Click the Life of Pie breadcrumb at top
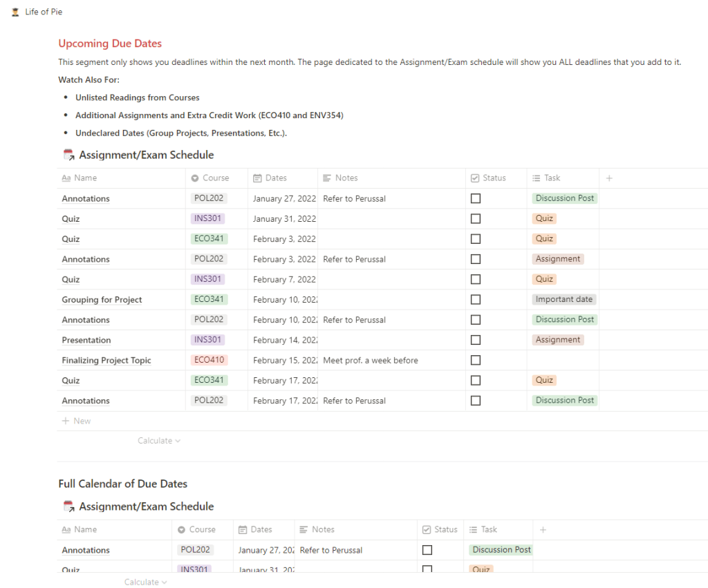This screenshot has height=588, width=708. pyautogui.click(x=44, y=12)
